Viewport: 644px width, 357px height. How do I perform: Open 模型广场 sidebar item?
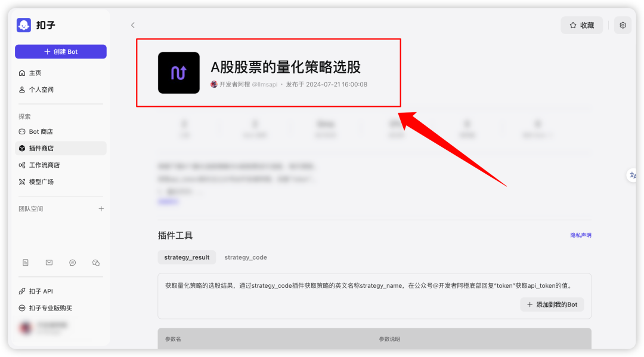coord(61,182)
